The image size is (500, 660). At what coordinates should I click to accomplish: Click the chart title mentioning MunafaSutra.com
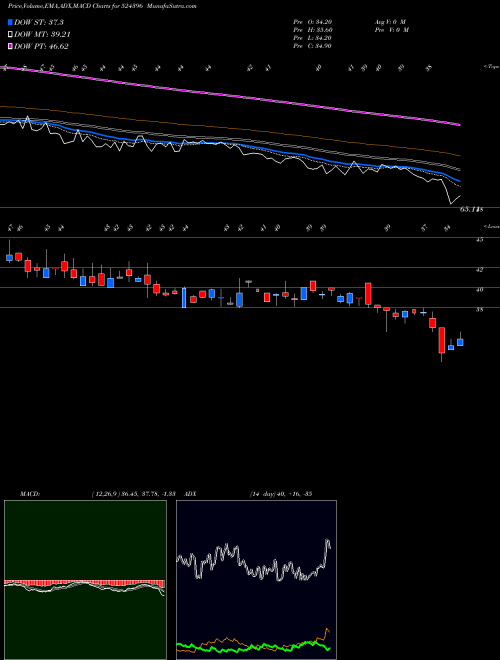coord(100,6)
